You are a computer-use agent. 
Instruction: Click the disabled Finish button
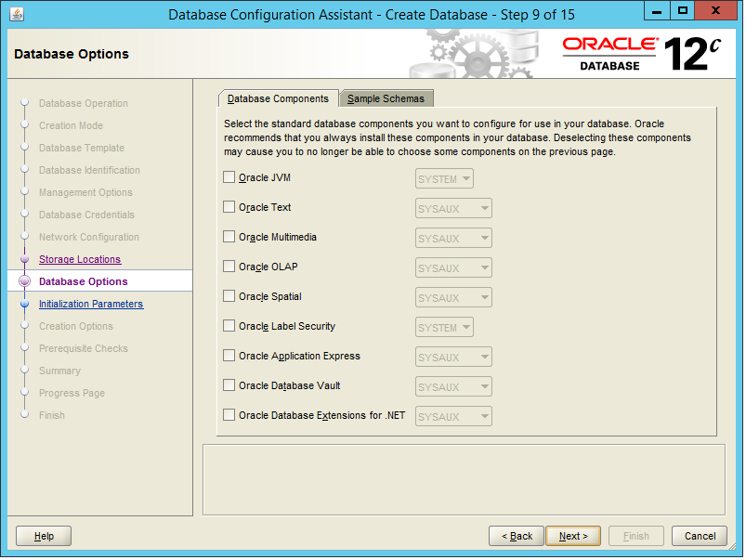[636, 536]
